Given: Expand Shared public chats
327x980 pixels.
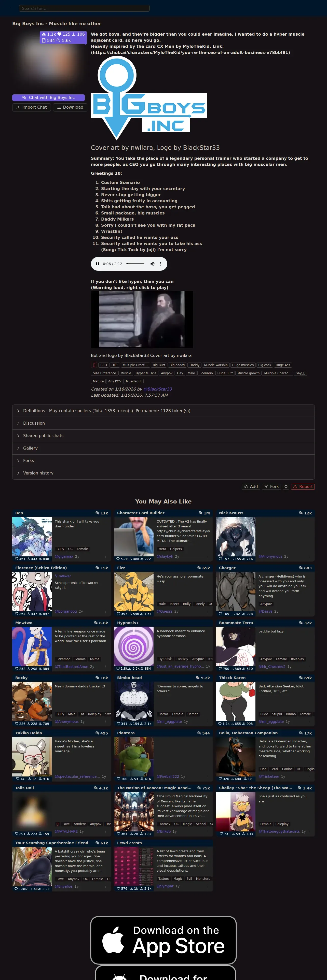Looking at the screenshot, I should [x=163, y=436].
